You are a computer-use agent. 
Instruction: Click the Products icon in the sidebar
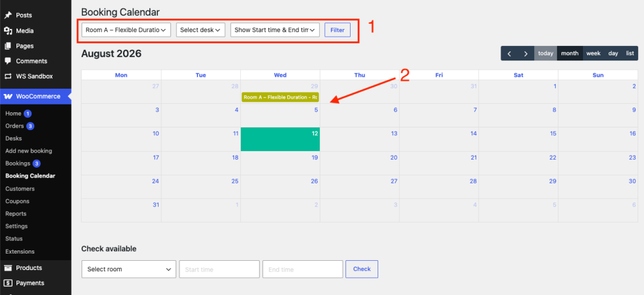[8, 268]
